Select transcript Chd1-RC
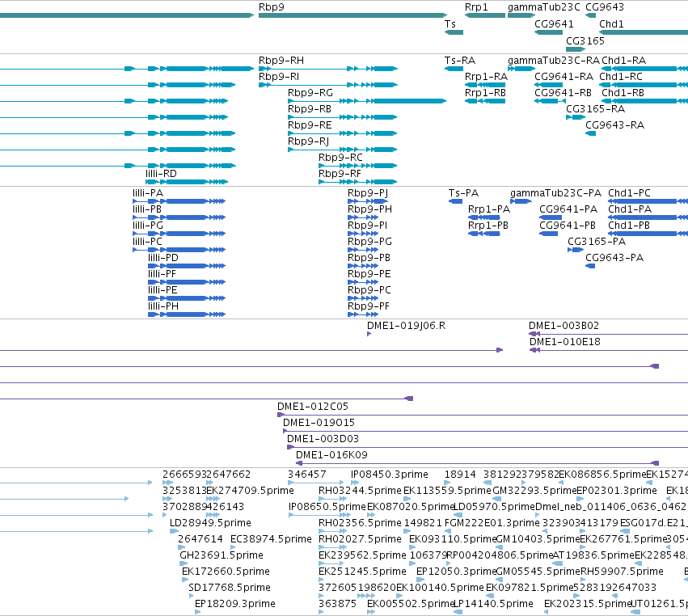This screenshot has height=616, width=688. click(620, 77)
